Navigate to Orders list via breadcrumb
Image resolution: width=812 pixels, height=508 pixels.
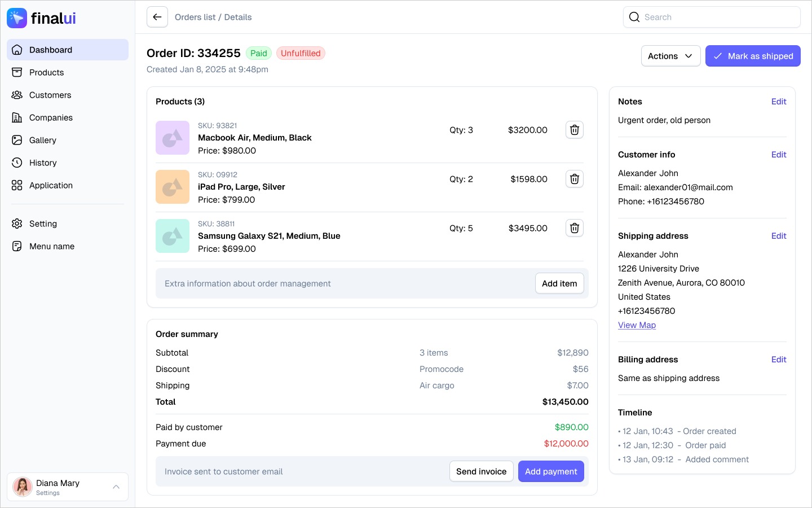coord(195,17)
